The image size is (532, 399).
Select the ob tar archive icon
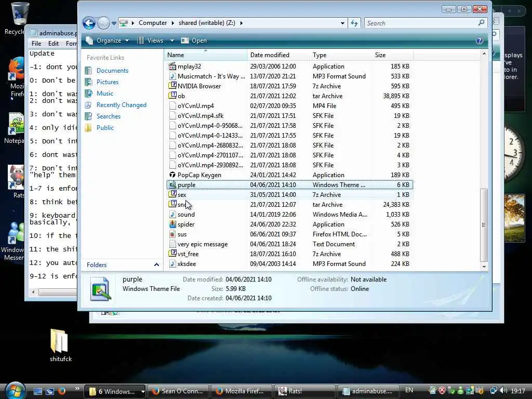tap(172, 96)
